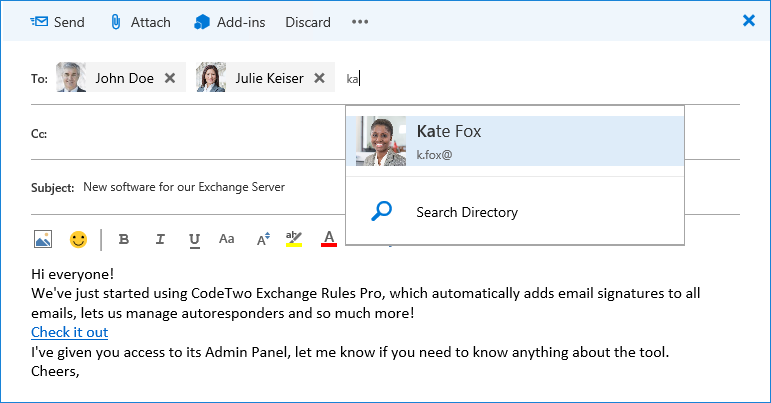Screen dimensions: 771x403
Task: Remove John Doe from recipients
Action: pos(170,78)
